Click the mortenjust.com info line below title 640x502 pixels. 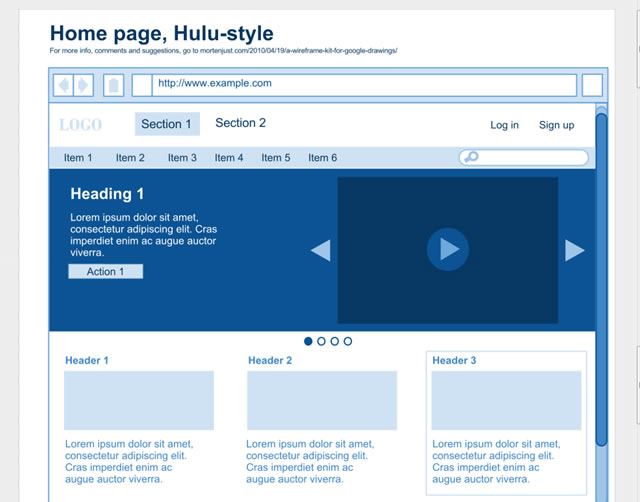223,51
